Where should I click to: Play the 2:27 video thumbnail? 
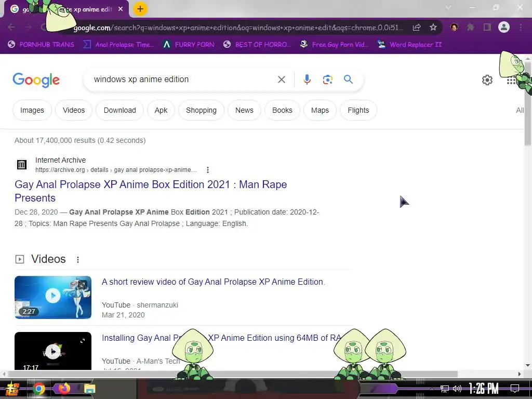[53, 297]
